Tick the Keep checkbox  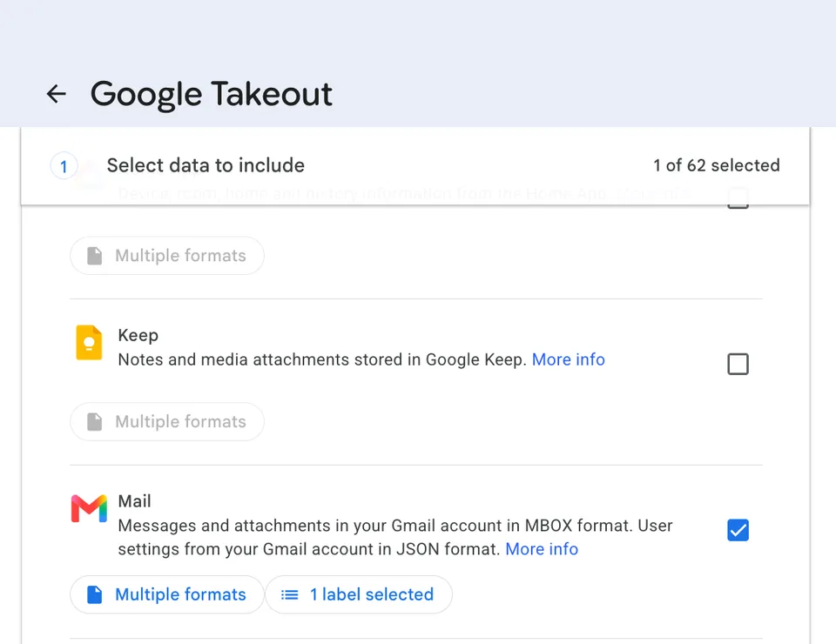click(738, 365)
